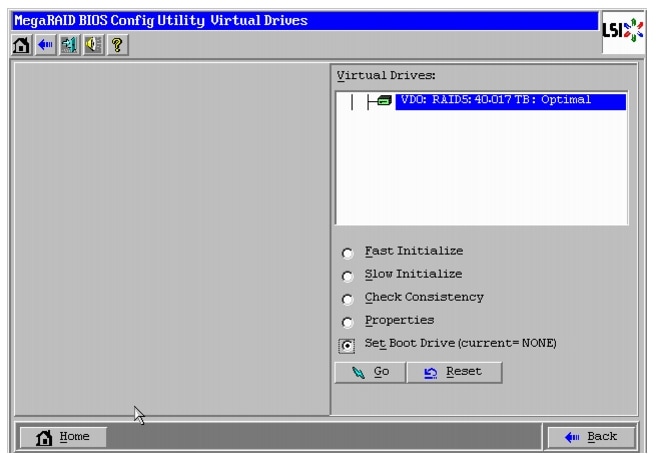Click the Home button at the bottom
Screen dimensions: 659x468
pos(63,437)
